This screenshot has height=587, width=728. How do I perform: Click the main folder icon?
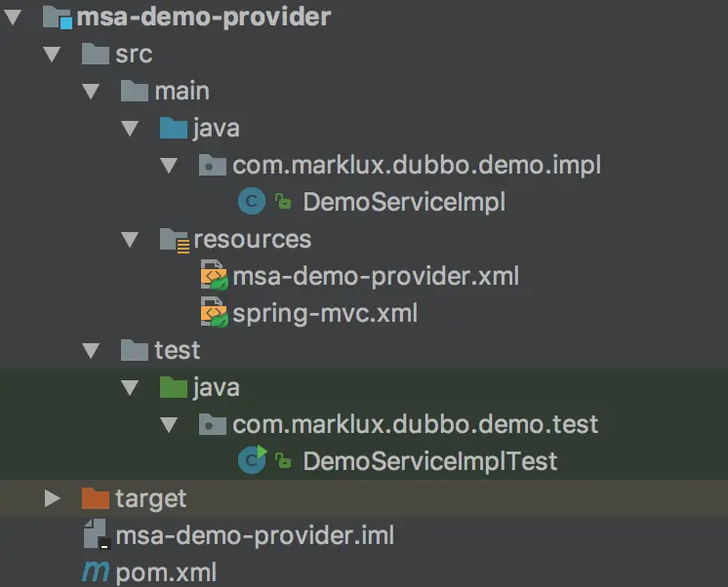(x=134, y=91)
